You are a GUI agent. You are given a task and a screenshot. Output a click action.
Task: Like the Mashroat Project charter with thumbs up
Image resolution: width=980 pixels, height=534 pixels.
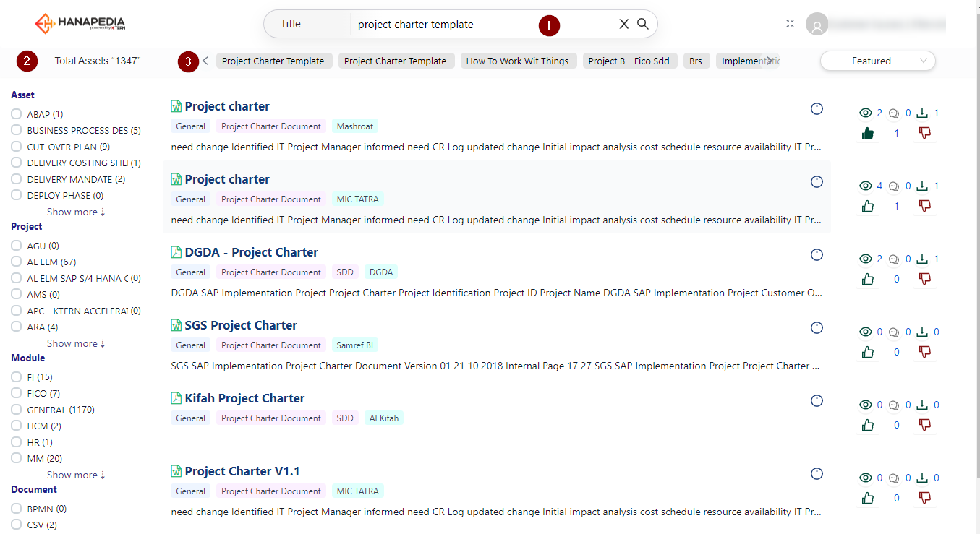[x=868, y=133]
